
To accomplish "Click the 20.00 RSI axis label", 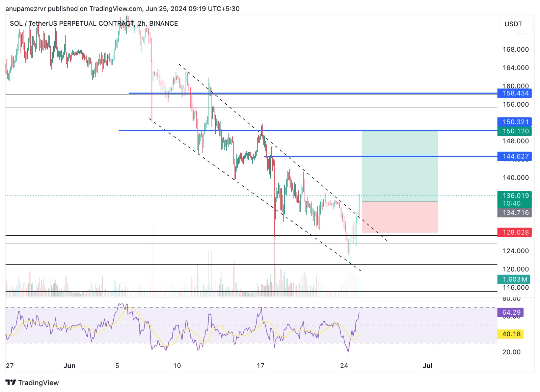I will click(x=511, y=352).
